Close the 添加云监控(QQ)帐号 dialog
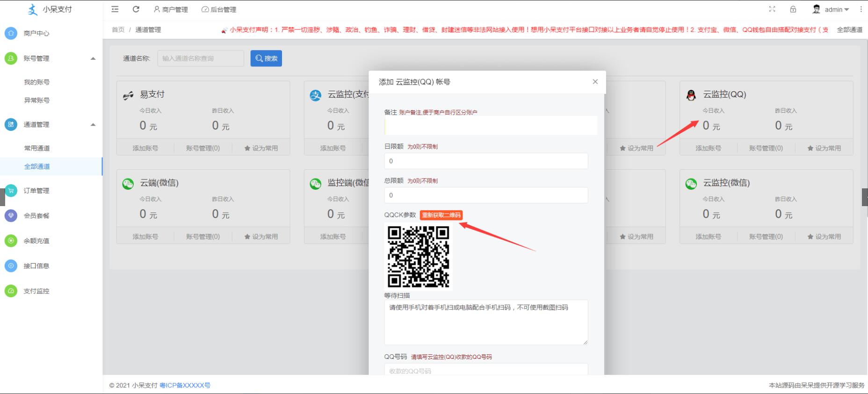The height and width of the screenshot is (394, 868). tap(595, 82)
